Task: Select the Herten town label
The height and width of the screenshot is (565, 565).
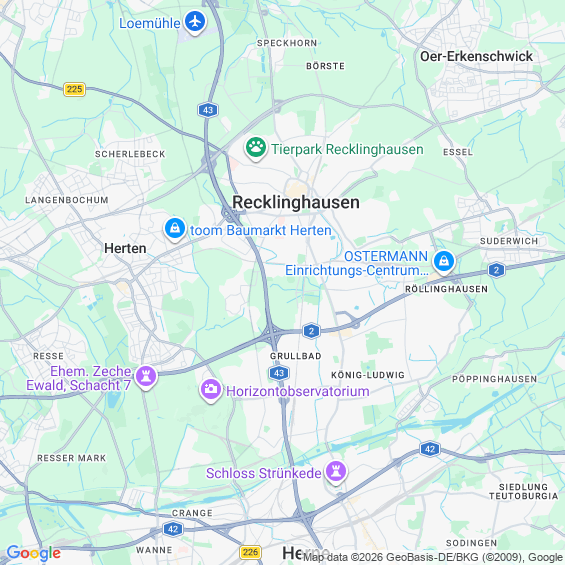Action: coord(125,248)
